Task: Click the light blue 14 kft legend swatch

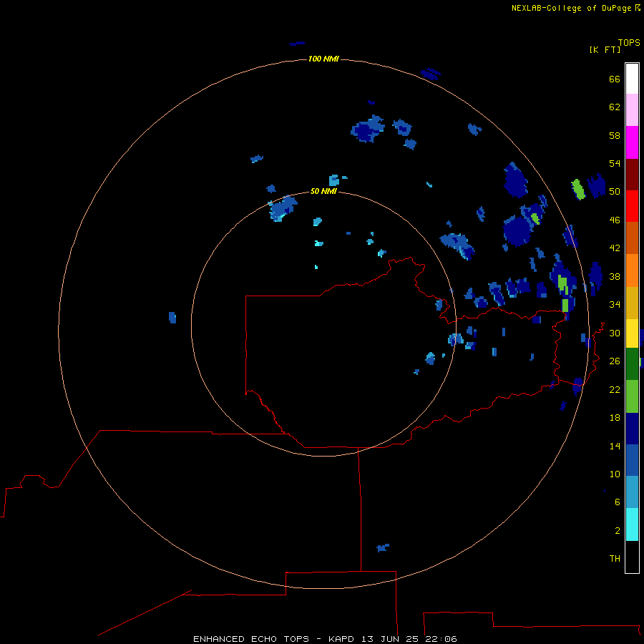Action: point(632,492)
